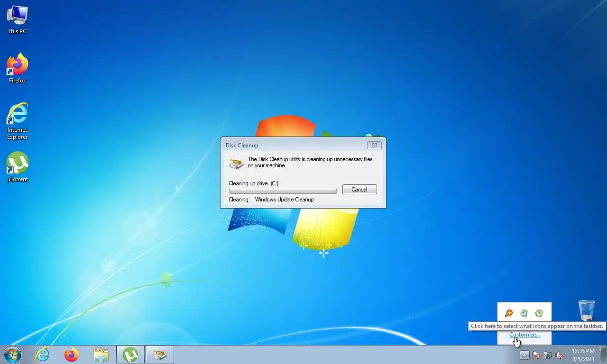Viewport: 607px width, 364px height.
Task: Open the muted volume tray icon
Action: click(559, 355)
